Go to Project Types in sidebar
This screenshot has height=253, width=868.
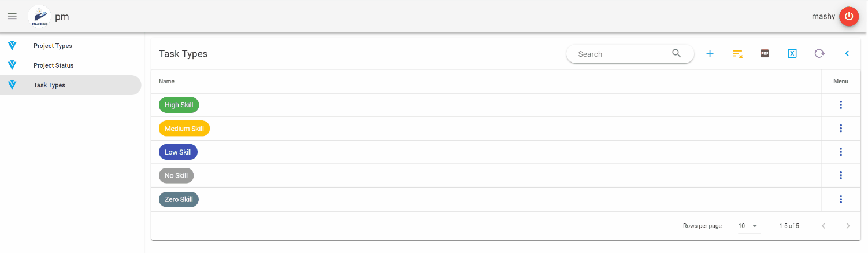(x=53, y=46)
